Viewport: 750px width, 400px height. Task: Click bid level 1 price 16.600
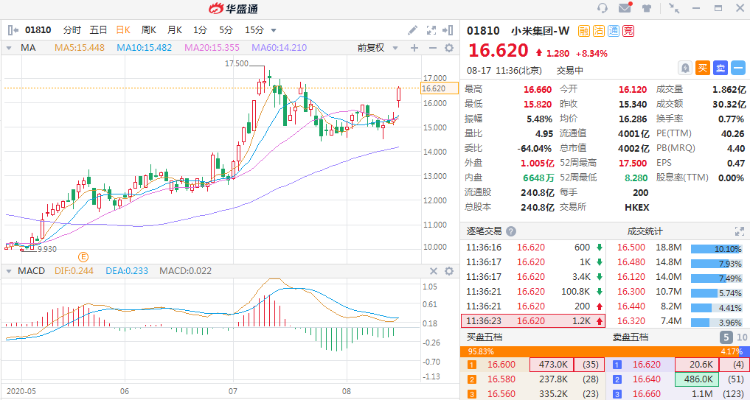(x=501, y=365)
